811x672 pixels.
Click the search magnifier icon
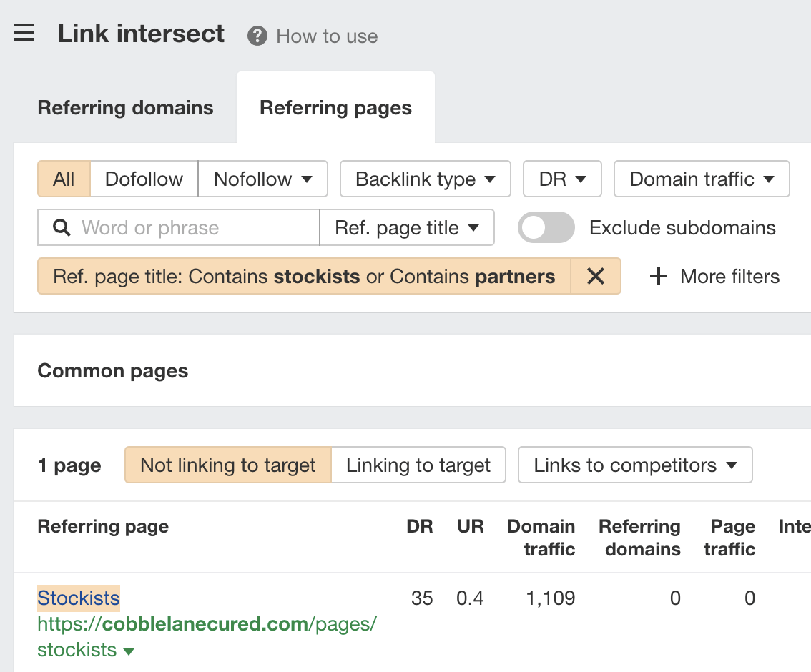click(x=62, y=227)
